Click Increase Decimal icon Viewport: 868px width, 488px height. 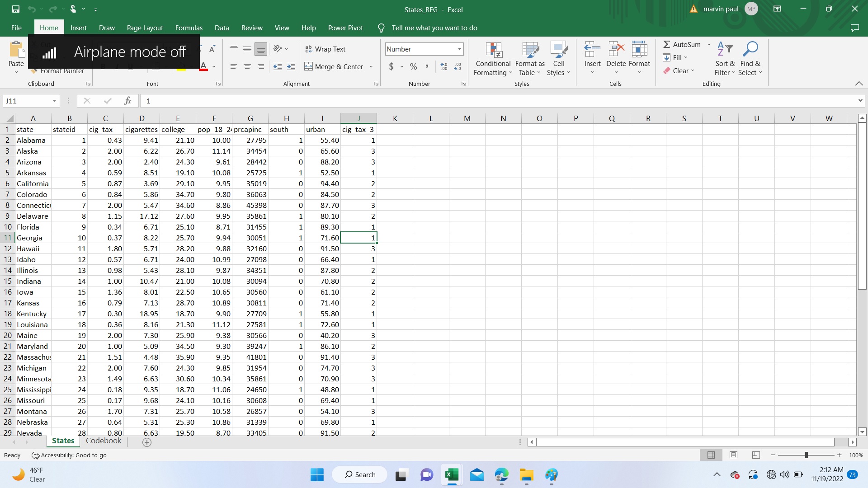[x=444, y=66]
